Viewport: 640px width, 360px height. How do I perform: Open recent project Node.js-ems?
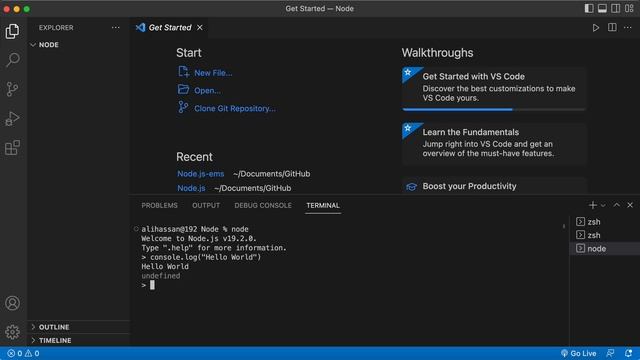click(x=200, y=174)
